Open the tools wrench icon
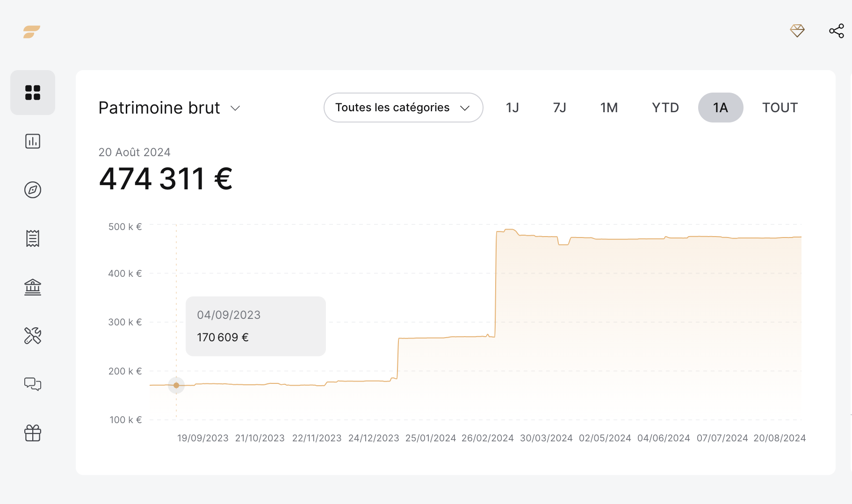Image resolution: width=852 pixels, height=504 pixels. coord(33,336)
